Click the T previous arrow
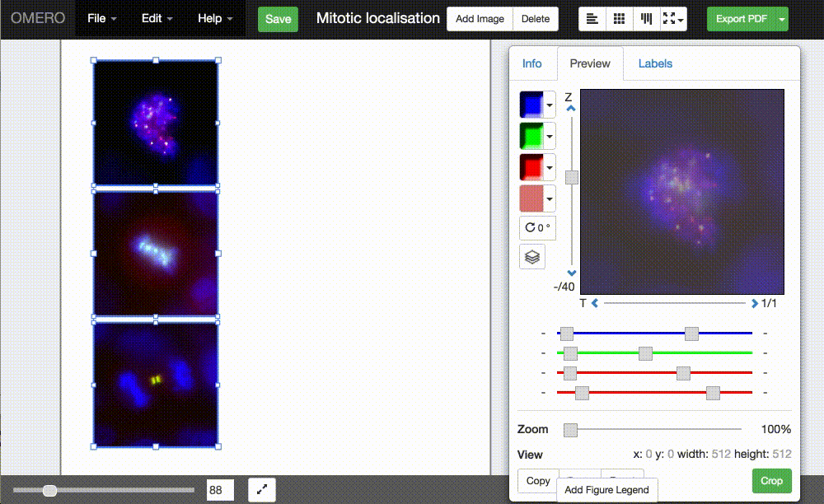 click(595, 303)
